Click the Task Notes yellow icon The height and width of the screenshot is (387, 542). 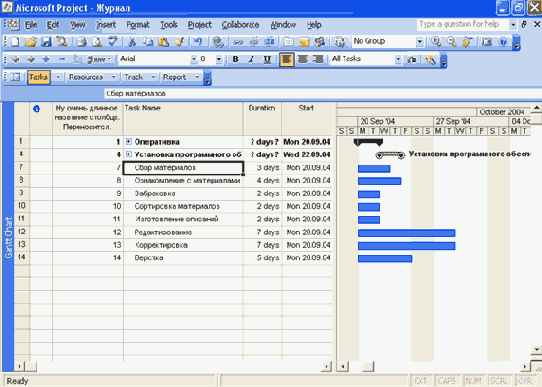click(304, 42)
